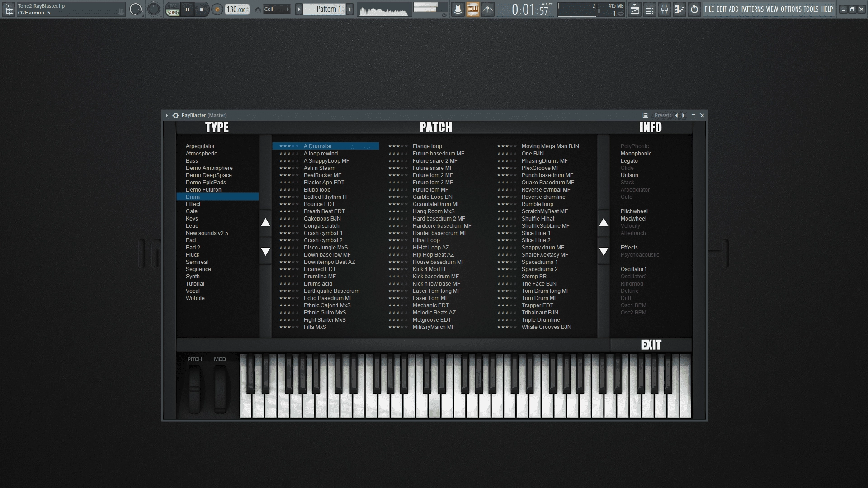
Task: Select the 'Demo Futuron' type entry
Action: tap(203, 190)
